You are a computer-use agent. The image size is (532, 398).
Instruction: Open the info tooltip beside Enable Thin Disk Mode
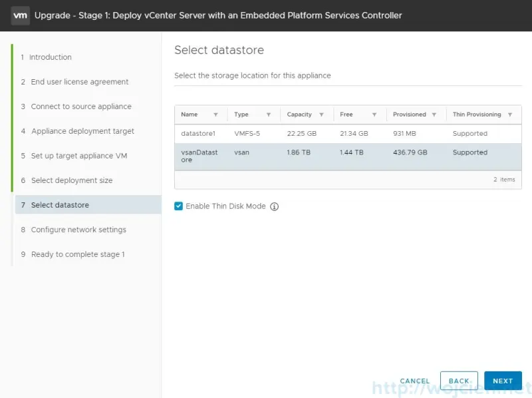(x=275, y=206)
